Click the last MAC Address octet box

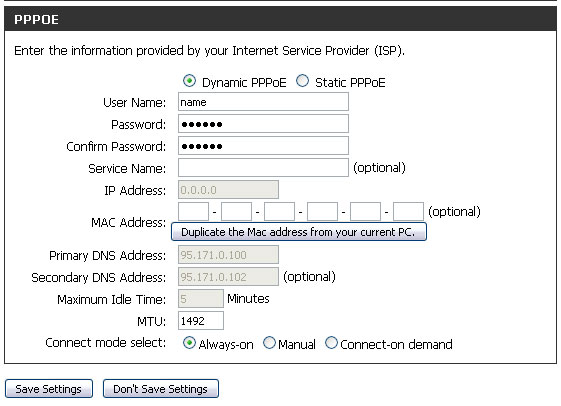(408, 211)
